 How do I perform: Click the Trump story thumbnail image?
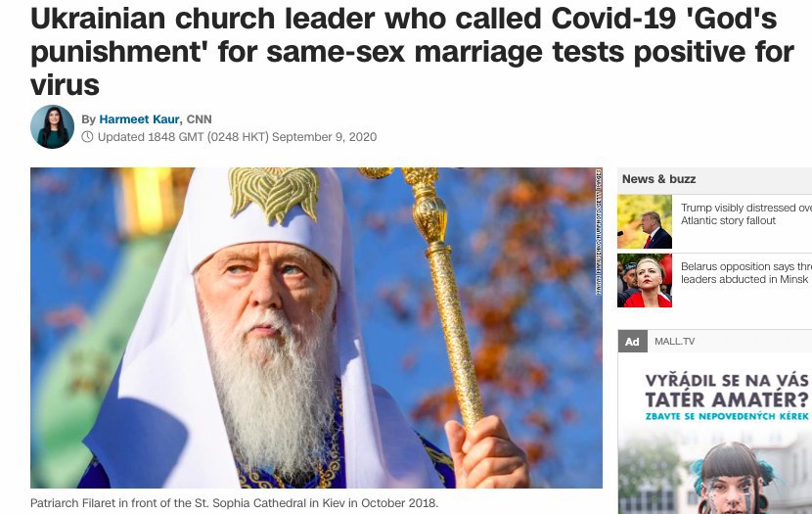tap(645, 222)
